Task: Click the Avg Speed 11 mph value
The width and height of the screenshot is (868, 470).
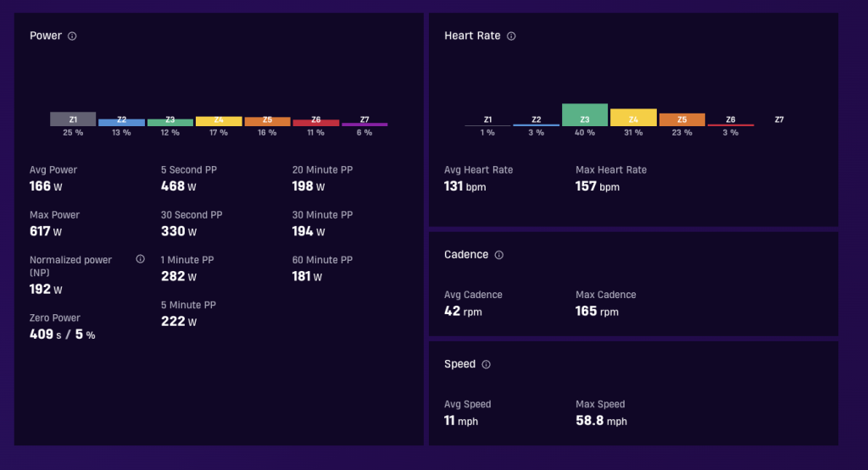Action: 461,421
